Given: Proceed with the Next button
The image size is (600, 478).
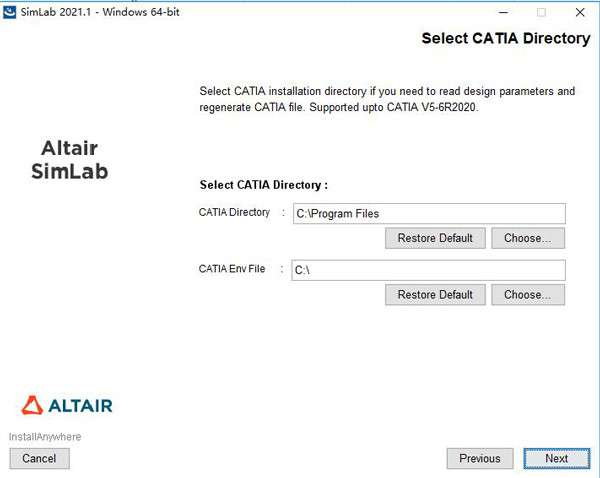Looking at the screenshot, I should pos(557,458).
